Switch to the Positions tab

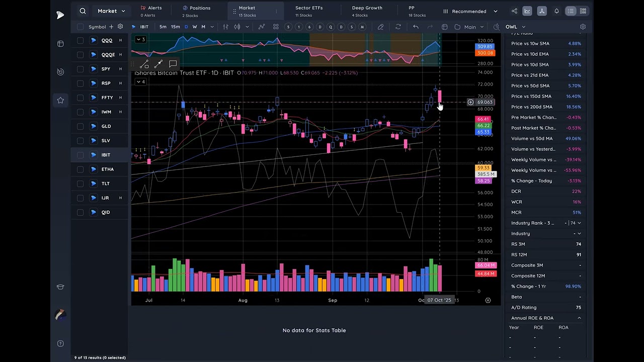tap(196, 11)
